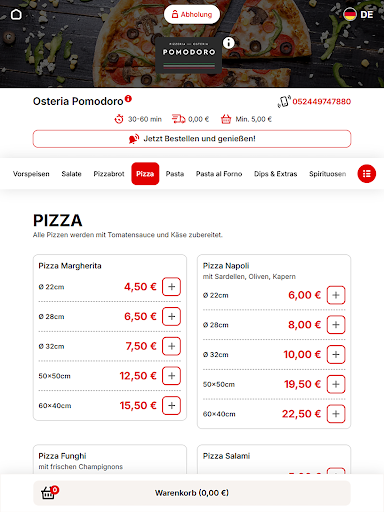Open the DE language selector

point(358,14)
